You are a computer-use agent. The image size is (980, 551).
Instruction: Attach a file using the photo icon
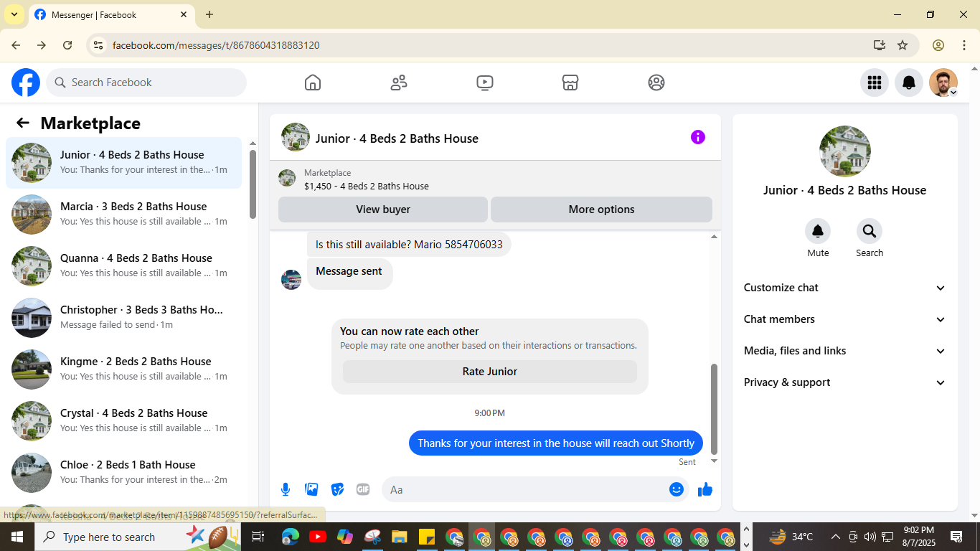point(311,489)
